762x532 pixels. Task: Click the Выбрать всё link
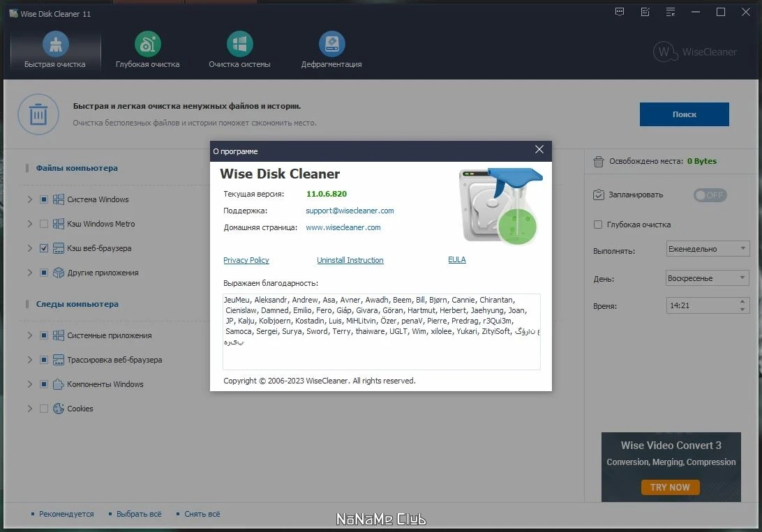tap(139, 514)
